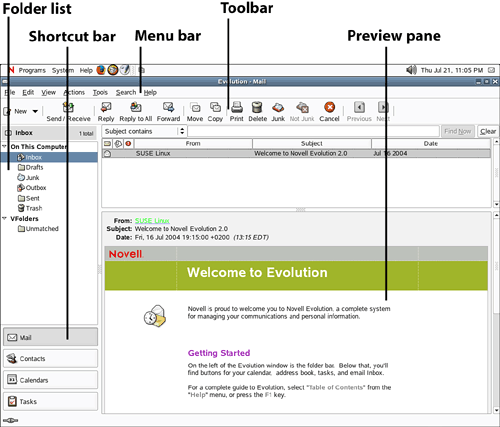Open the Tools menu
This screenshot has height=427, width=500.
coord(100,92)
